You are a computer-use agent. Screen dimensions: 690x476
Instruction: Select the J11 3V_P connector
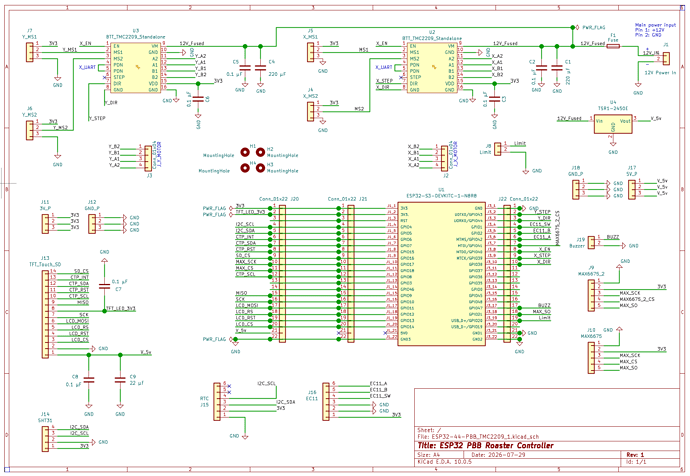[x=45, y=223]
